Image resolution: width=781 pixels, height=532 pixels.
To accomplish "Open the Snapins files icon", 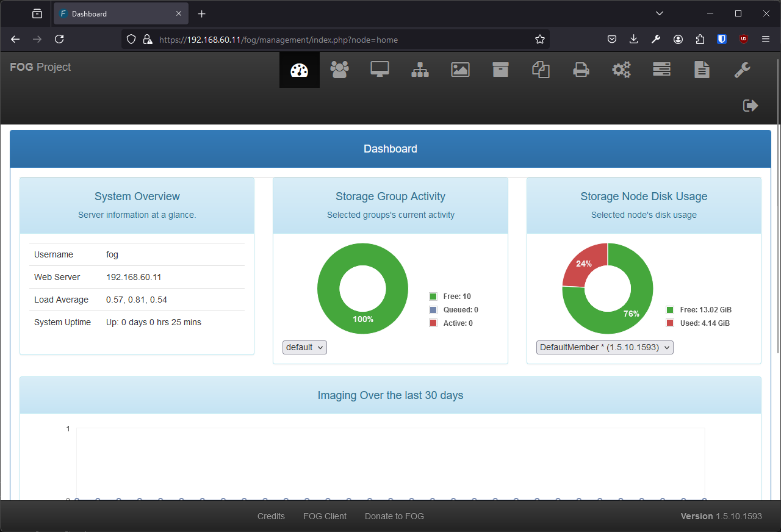I will (541, 70).
